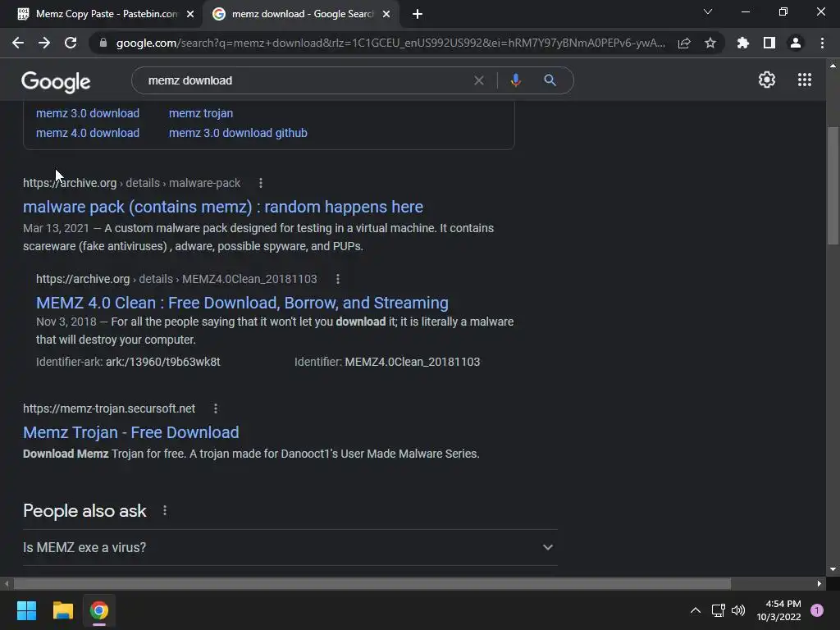Open the browser side panel icon
Image resolution: width=840 pixels, height=630 pixels.
tap(769, 43)
